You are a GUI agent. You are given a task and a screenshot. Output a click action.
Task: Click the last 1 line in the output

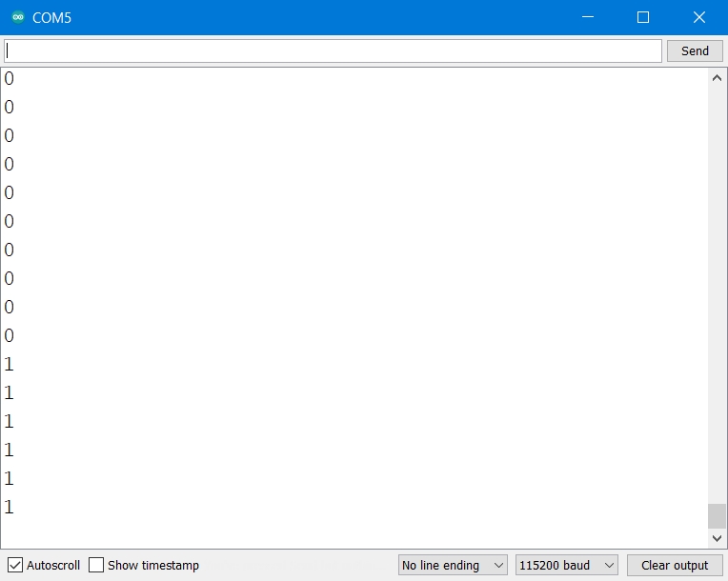click(x=10, y=507)
